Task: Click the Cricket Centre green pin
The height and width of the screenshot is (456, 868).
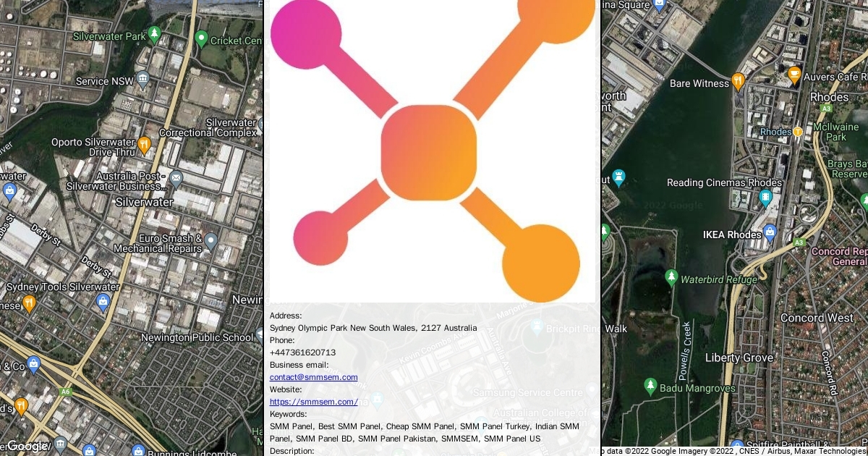Action: click(202, 39)
